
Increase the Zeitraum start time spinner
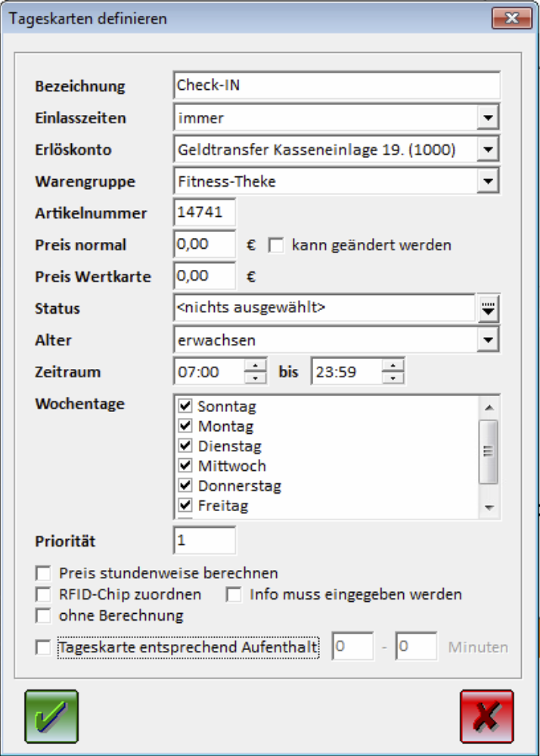[256, 366]
